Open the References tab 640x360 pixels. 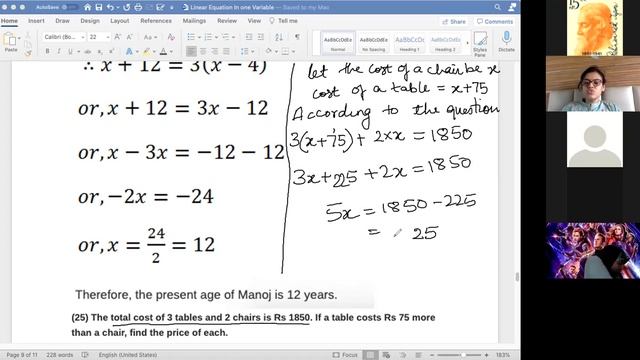pos(156,21)
